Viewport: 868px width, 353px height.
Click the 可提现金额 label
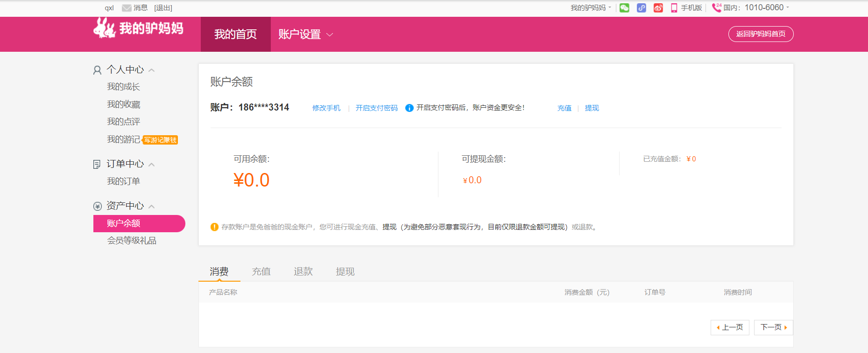click(x=484, y=159)
